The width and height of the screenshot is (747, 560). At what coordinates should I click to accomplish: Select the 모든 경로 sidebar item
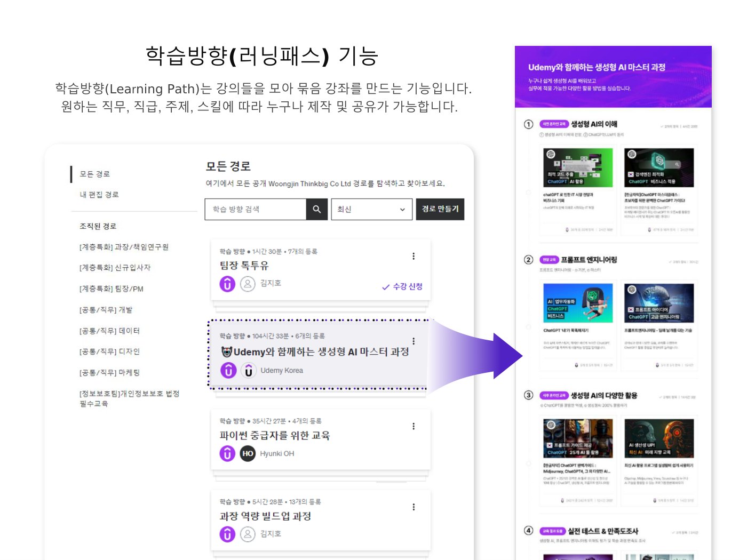[x=95, y=174]
